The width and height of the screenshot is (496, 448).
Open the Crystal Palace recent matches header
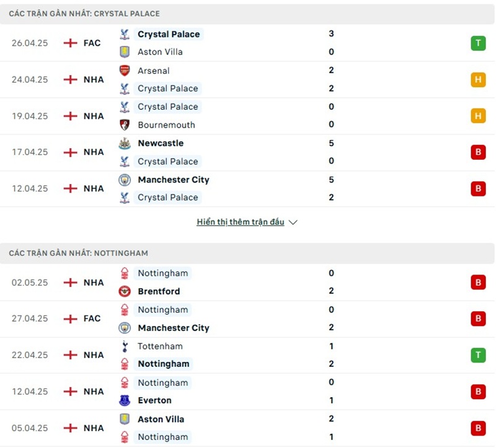[x=84, y=13]
